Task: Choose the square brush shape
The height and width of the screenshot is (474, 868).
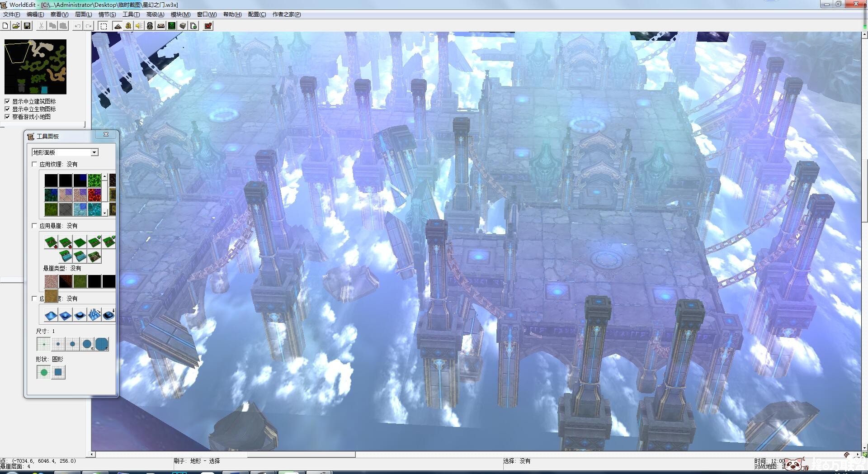Action: tap(58, 372)
